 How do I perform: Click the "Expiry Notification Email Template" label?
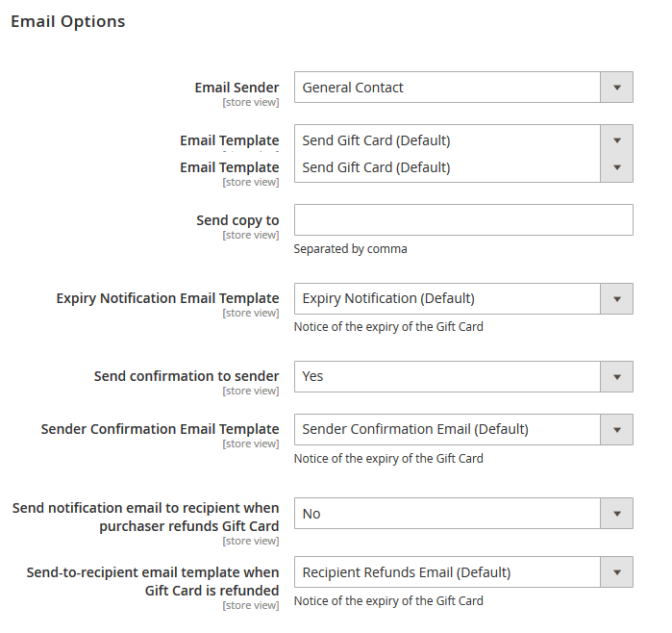pyautogui.click(x=167, y=298)
